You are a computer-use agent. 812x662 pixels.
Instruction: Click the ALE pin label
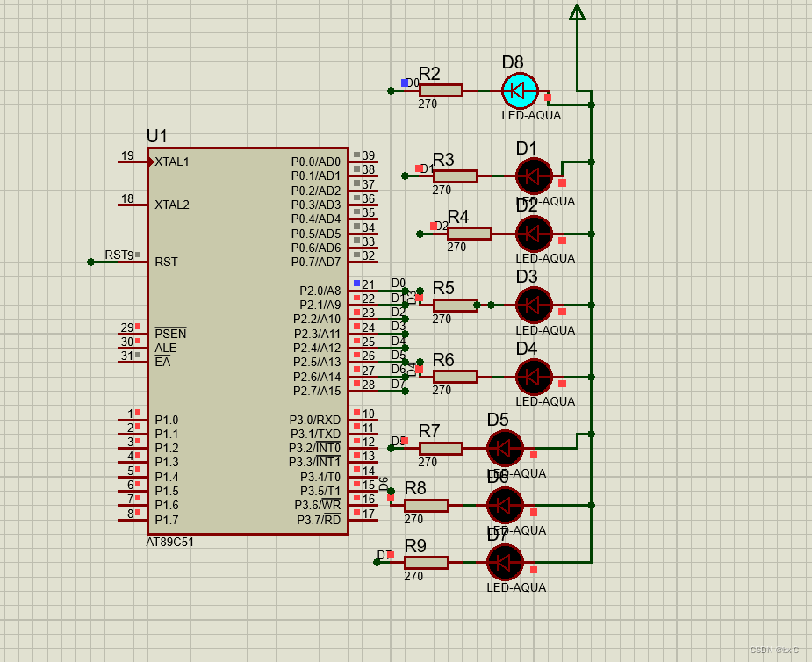pyautogui.click(x=166, y=348)
